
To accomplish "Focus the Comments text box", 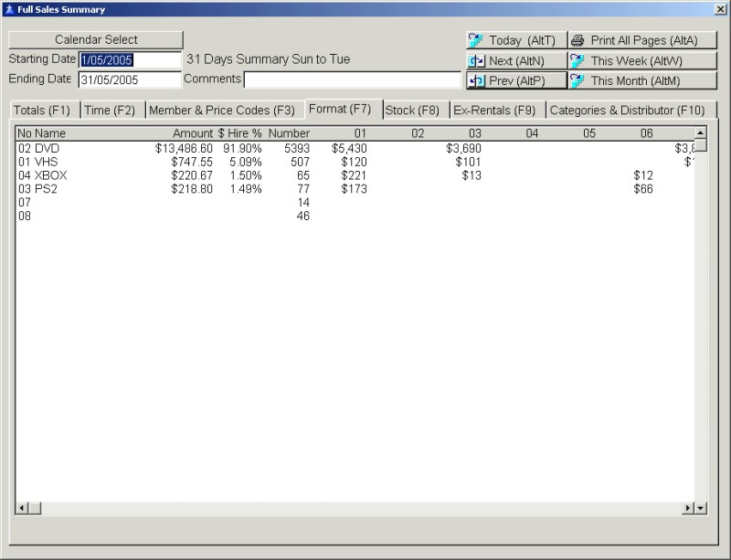I will pos(352,79).
